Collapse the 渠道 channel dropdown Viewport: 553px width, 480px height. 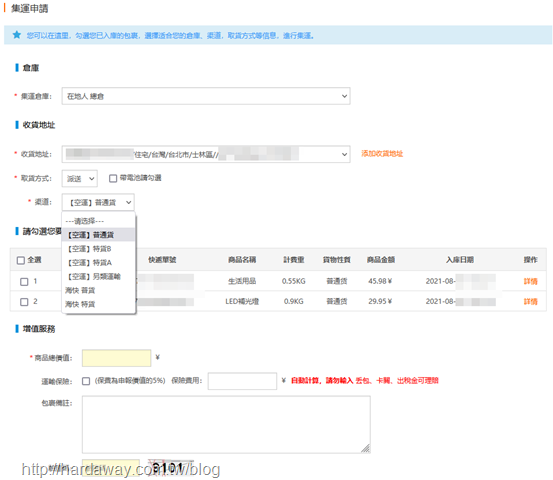click(x=98, y=202)
